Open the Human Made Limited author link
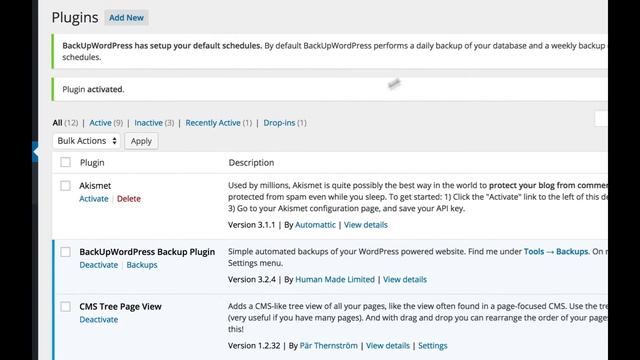 [335, 280]
